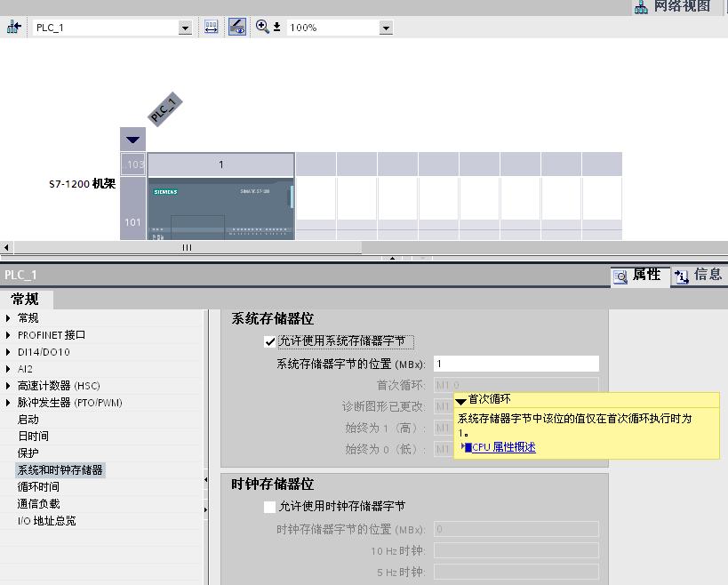This screenshot has width=728, height=585.
Task: Click the 时钟存储器位 section heading
Action: coord(273,484)
